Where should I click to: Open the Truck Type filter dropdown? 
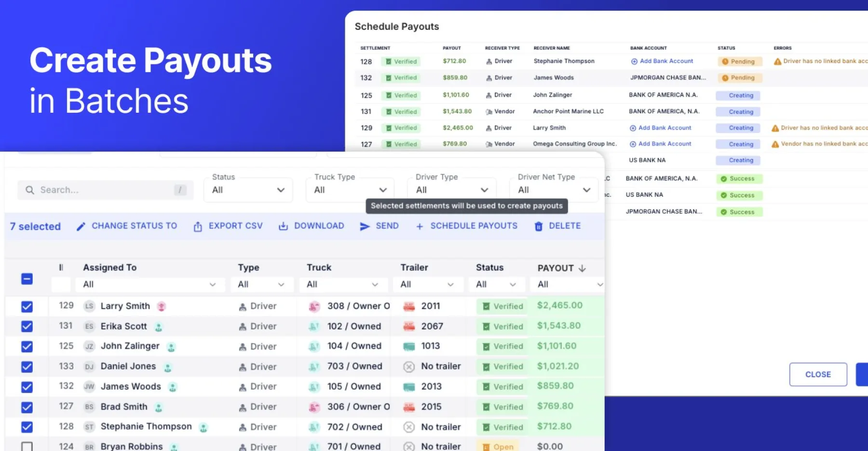pyautogui.click(x=350, y=190)
